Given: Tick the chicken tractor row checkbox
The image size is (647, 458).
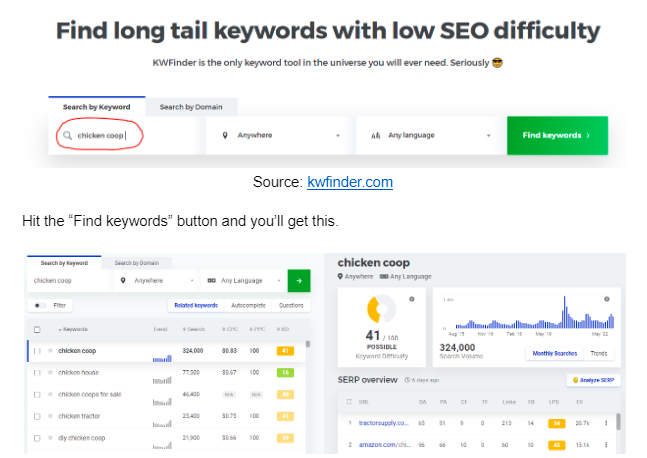Looking at the screenshot, I should click(x=37, y=416).
